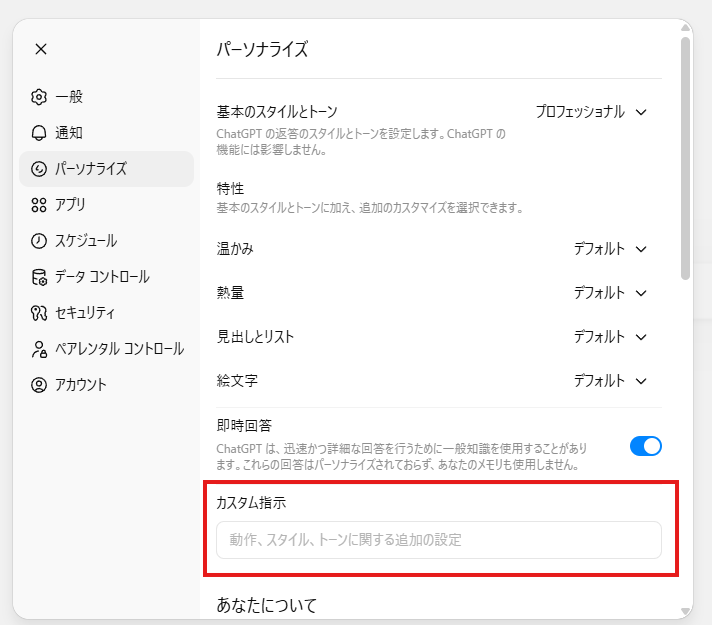712x625 pixels.
Task: Open the データ コントロール section
Action: pos(106,277)
